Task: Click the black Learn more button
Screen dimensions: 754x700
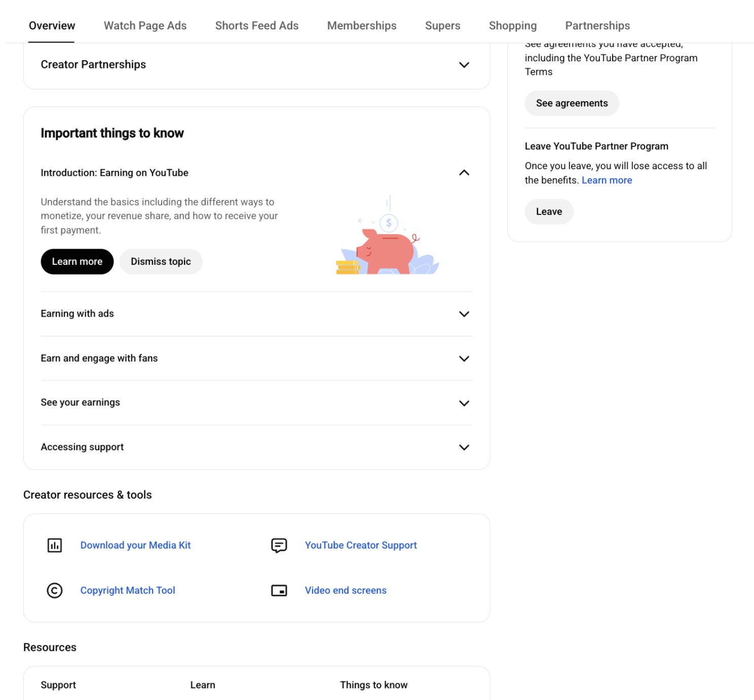Action: pos(77,261)
